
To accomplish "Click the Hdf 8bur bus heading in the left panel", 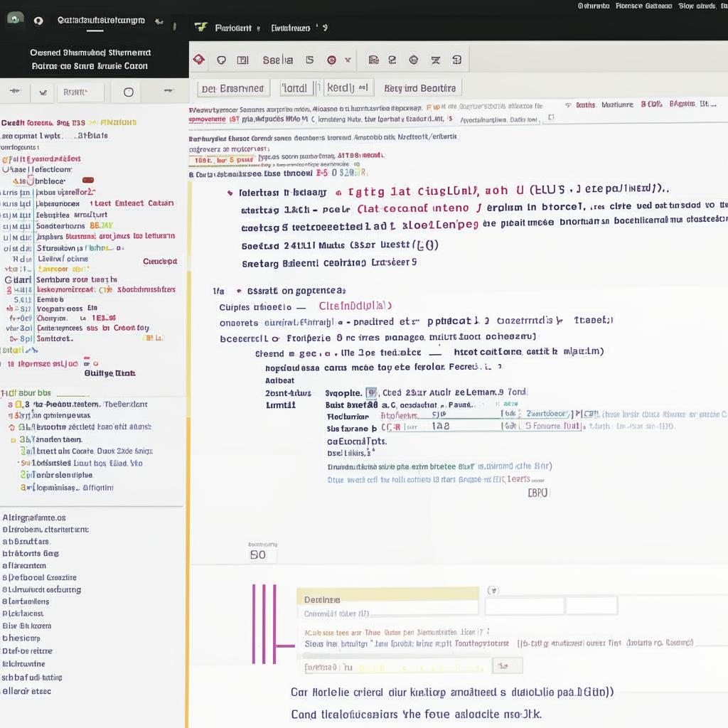I will (x=26, y=392).
